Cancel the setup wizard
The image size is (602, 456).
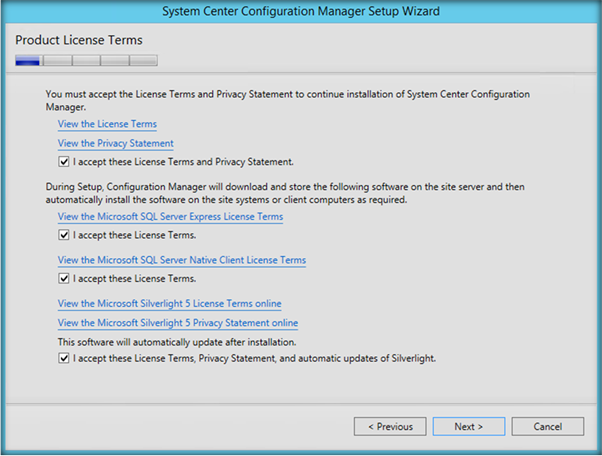pos(548,426)
